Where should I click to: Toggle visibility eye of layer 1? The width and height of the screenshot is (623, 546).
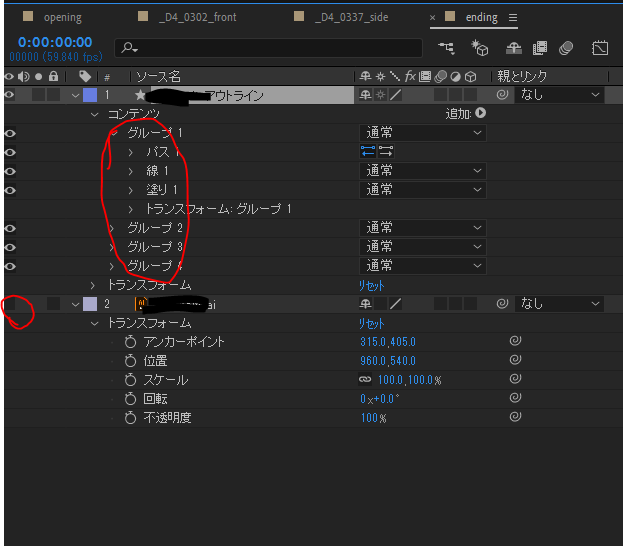click(x=9, y=95)
